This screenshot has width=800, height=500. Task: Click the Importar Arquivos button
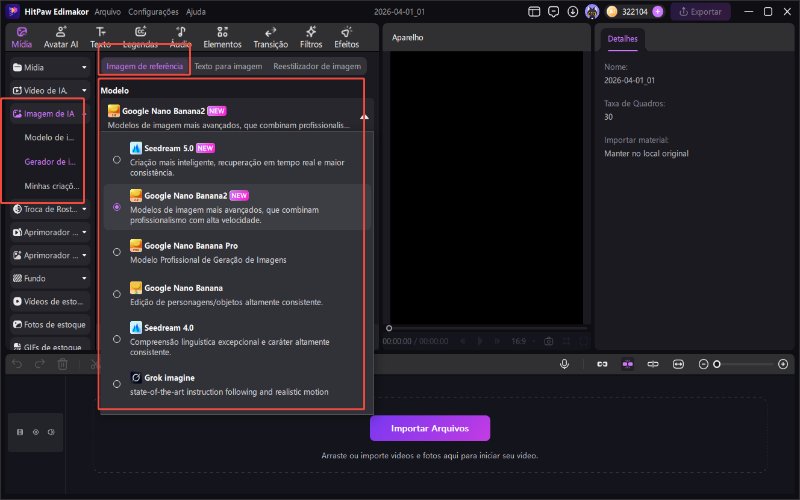[x=430, y=428]
